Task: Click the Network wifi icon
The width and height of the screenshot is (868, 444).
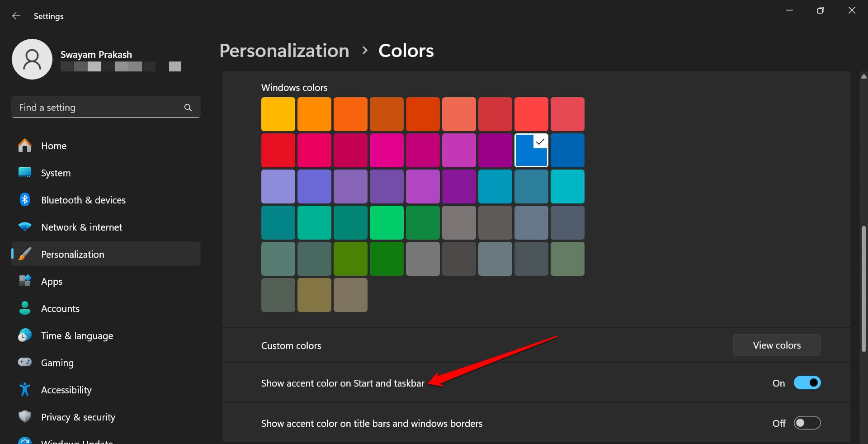Action: pyautogui.click(x=25, y=227)
